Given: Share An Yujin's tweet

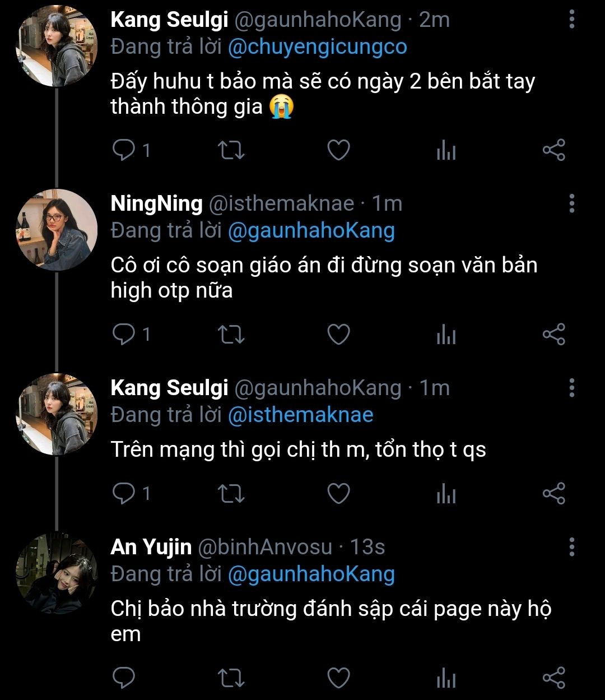Looking at the screenshot, I should (554, 678).
